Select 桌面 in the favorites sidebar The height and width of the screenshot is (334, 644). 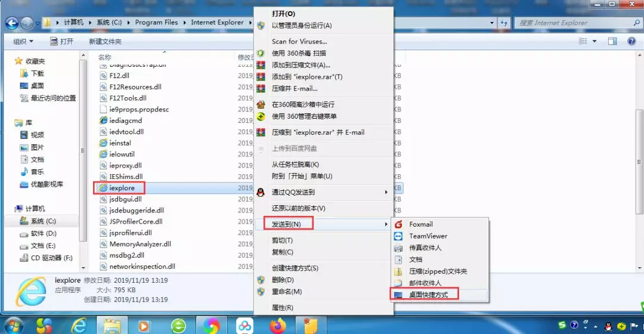[x=38, y=86]
